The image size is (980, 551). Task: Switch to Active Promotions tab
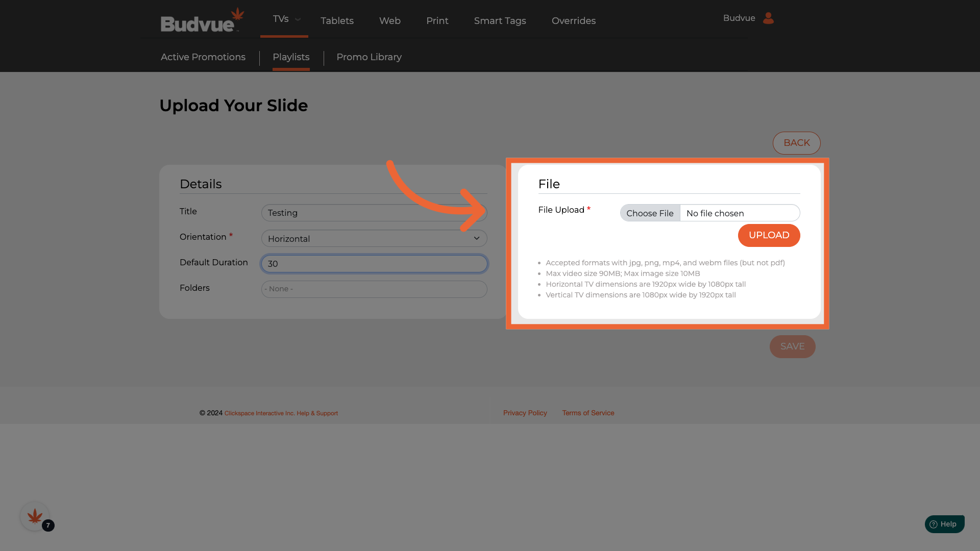[203, 57]
